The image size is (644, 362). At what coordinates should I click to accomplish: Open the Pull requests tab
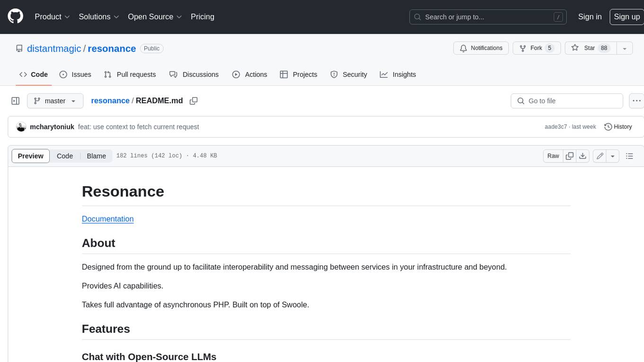click(130, 74)
